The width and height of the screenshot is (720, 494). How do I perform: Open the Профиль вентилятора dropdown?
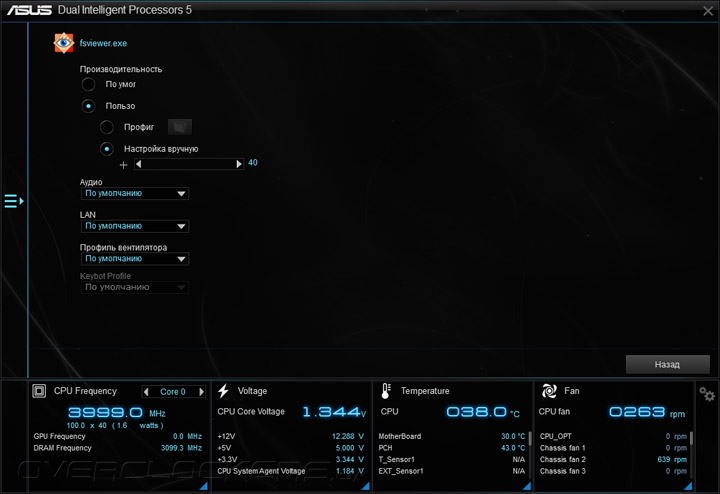point(135,259)
